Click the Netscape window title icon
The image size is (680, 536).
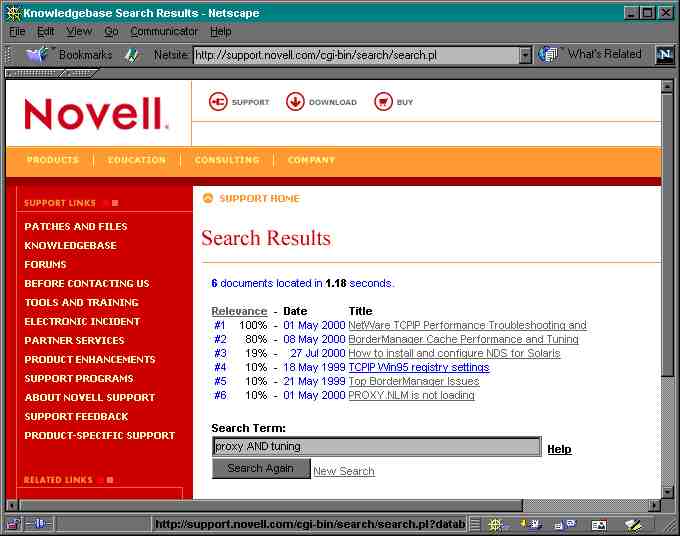pos(14,13)
